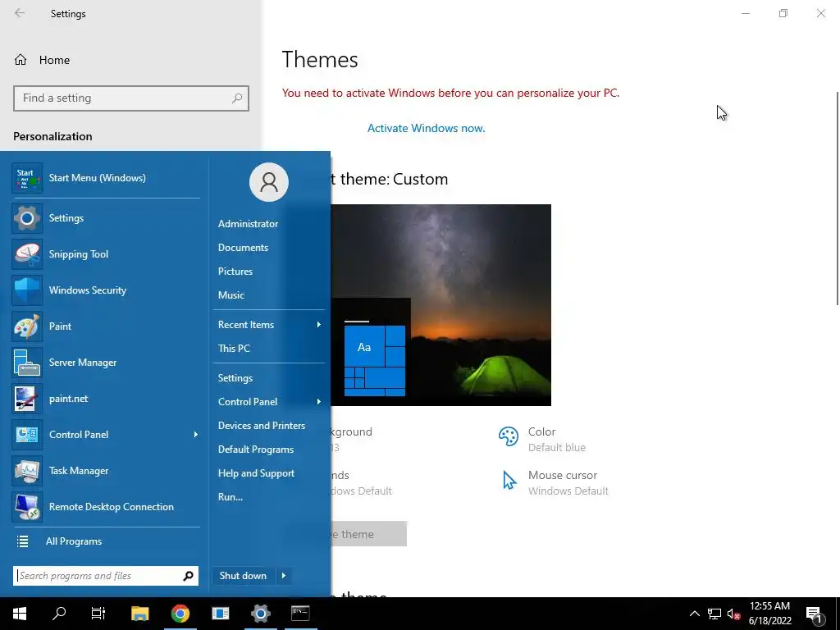Expand right-column Control Panel submenu arrow
The width and height of the screenshot is (840, 630).
319,402
